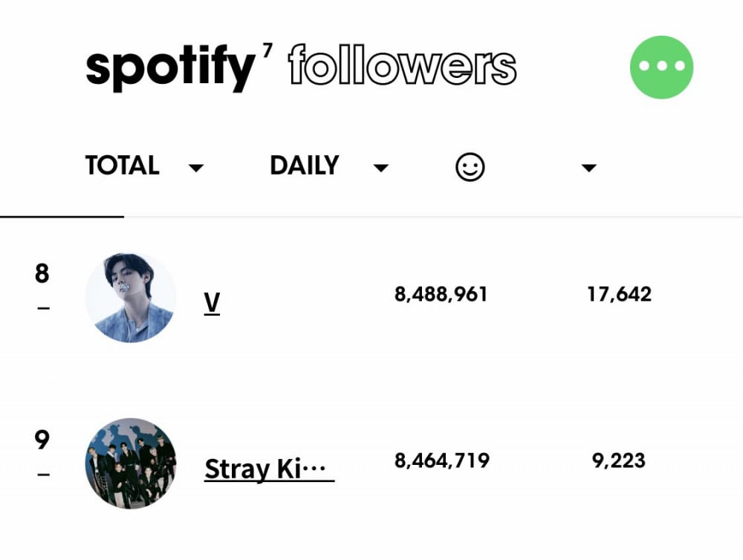Select the DAILY tab
The image size is (743, 560).
[x=304, y=166]
